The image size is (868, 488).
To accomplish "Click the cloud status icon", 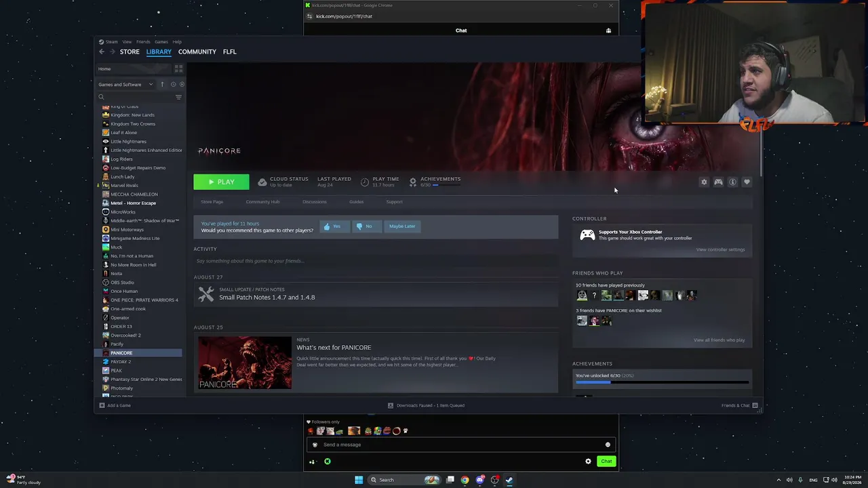I will 262,182.
